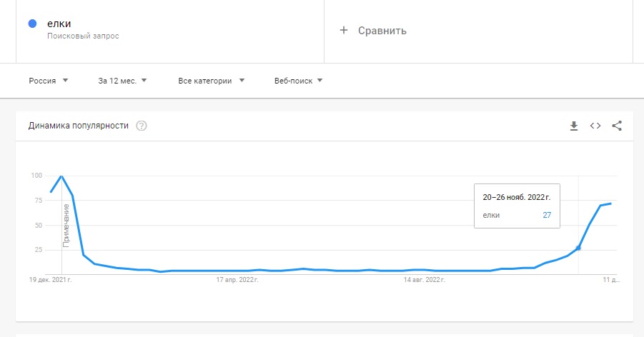Click the Динамика популярности heading
Viewport: 644px width, 337px height.
[79, 126]
